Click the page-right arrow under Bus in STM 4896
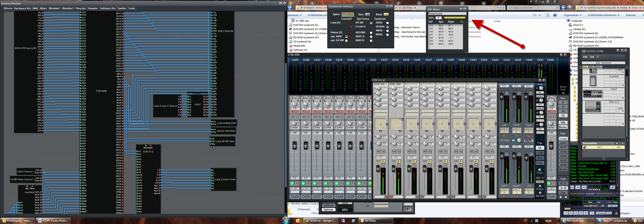The height and width of the screenshot is (224, 644). [x=566, y=197]
